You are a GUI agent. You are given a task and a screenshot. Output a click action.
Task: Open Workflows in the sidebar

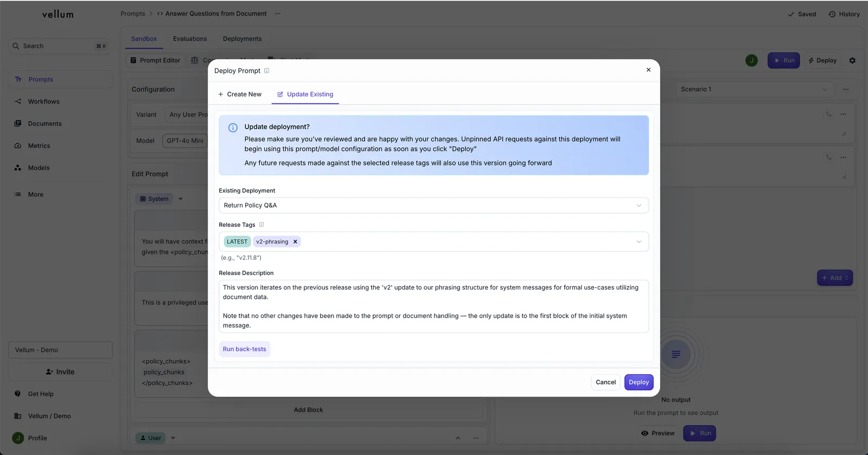click(x=60, y=101)
